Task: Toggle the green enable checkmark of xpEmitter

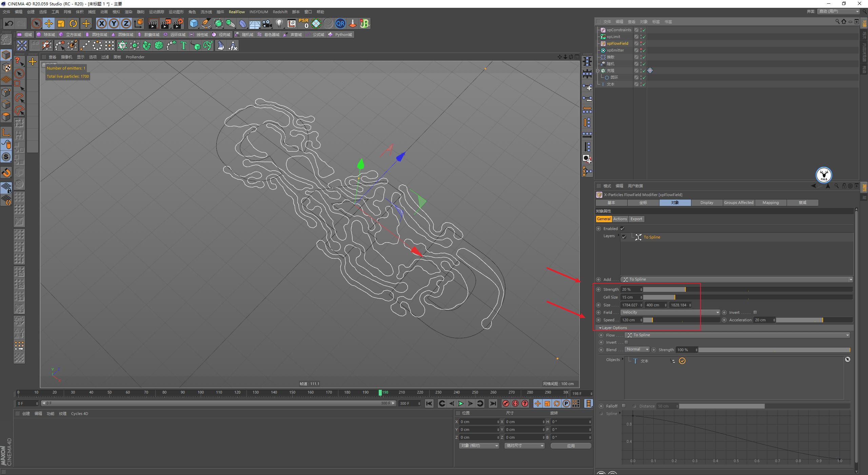Action: (x=644, y=50)
